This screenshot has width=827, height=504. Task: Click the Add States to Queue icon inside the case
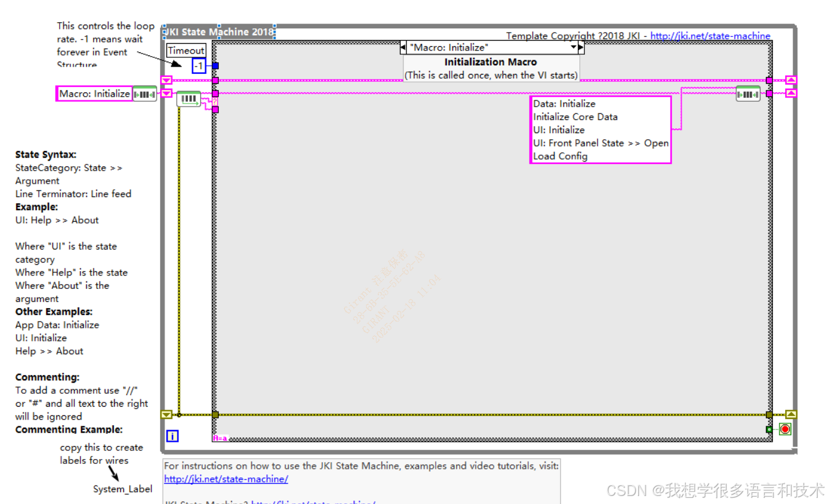tap(748, 94)
